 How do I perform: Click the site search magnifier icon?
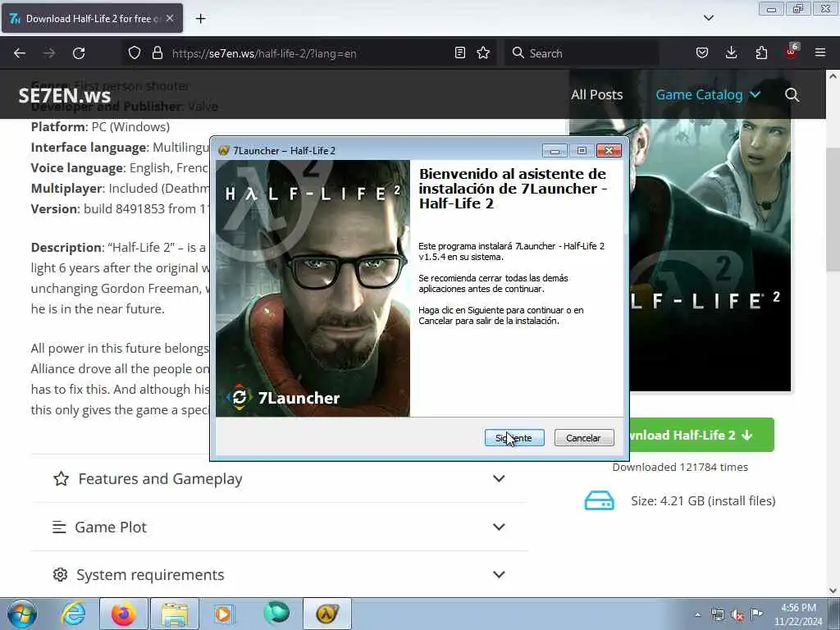click(792, 95)
